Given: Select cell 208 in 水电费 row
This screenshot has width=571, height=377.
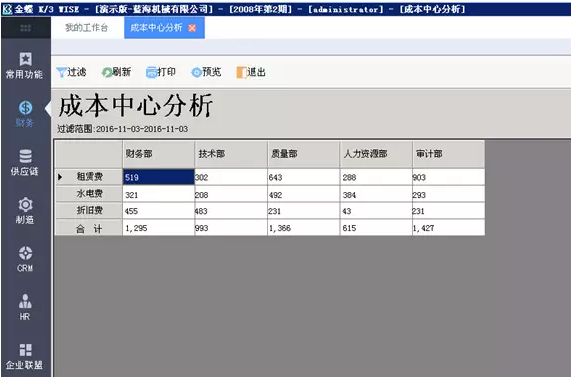Looking at the screenshot, I should [x=231, y=194].
